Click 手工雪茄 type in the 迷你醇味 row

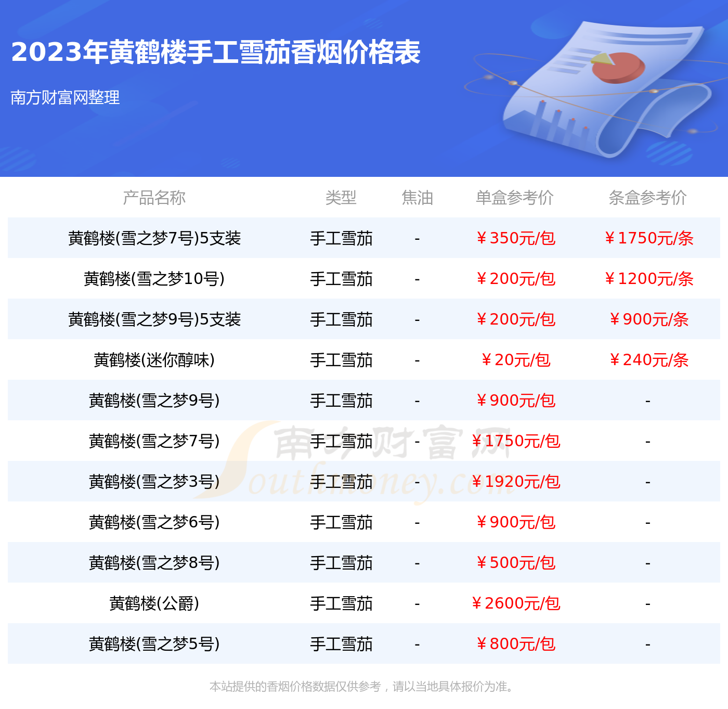(x=341, y=360)
